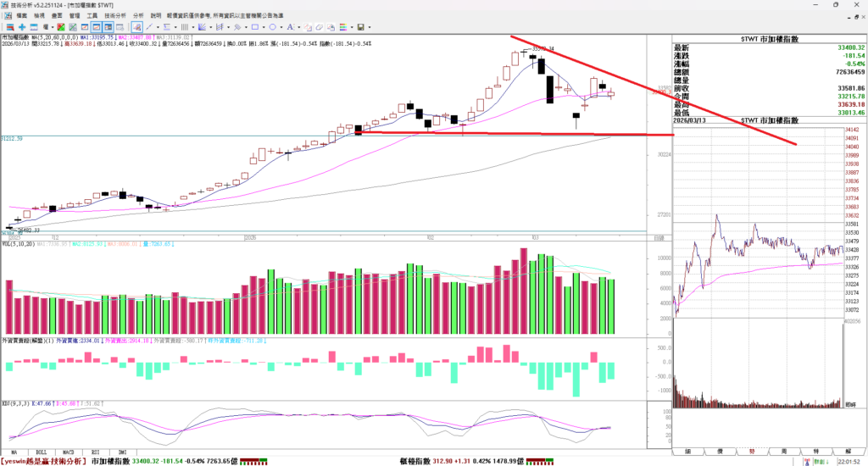This screenshot has width=868, height=466.
Task: Switch to the DMI indicator tab
Action: point(121,452)
